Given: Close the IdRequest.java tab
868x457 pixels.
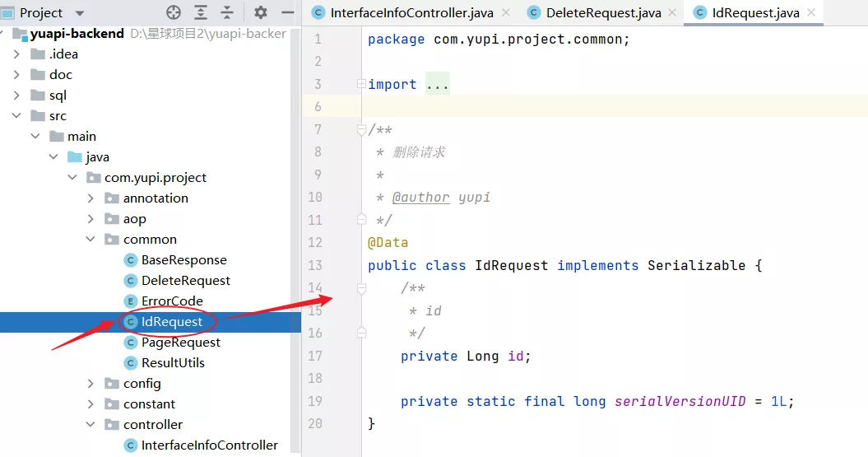Looking at the screenshot, I should [x=811, y=12].
